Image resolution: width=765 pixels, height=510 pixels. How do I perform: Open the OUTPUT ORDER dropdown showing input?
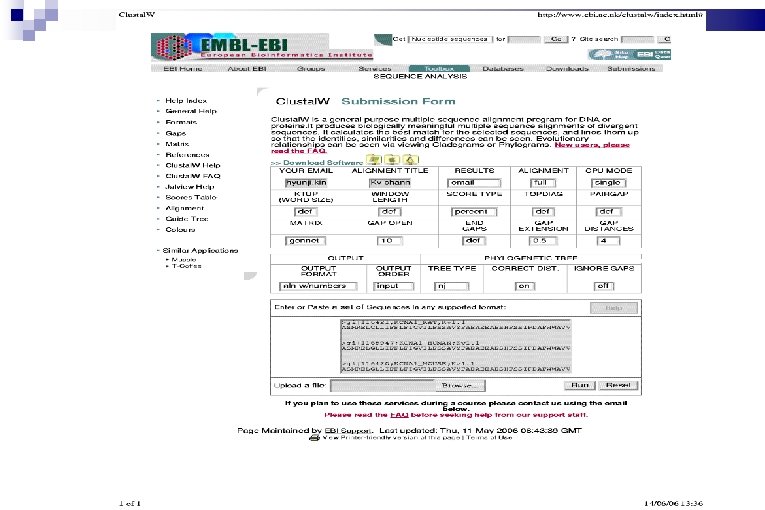(393, 286)
